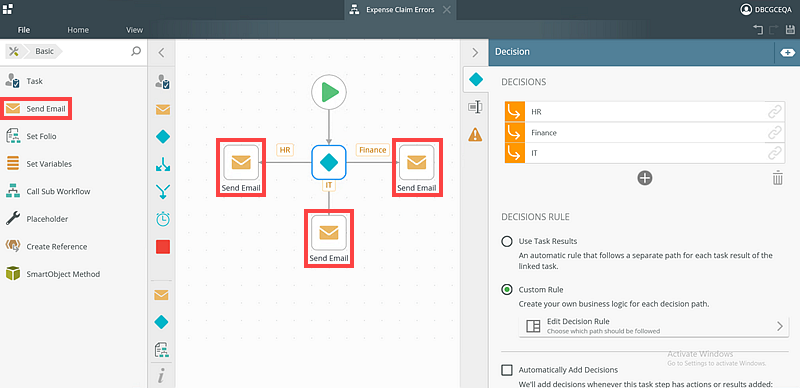800x388 pixels.
Task: Click the HR line label on canvas
Action: pos(285,150)
